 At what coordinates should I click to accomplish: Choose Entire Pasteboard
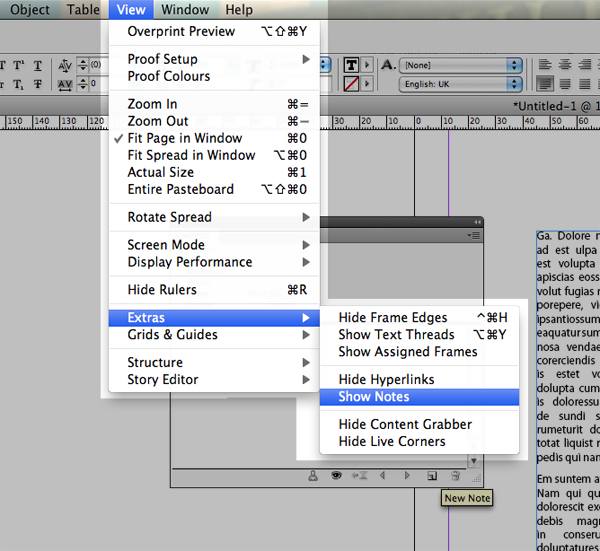click(214, 189)
